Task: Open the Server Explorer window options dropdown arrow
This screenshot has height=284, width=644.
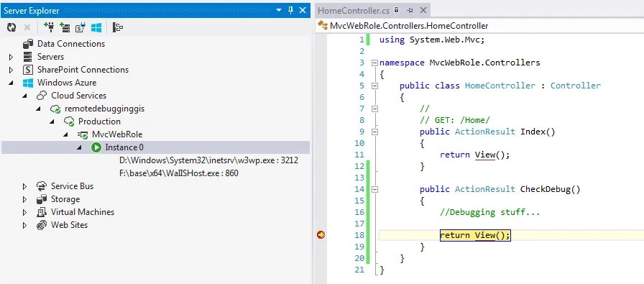Action: 279,10
